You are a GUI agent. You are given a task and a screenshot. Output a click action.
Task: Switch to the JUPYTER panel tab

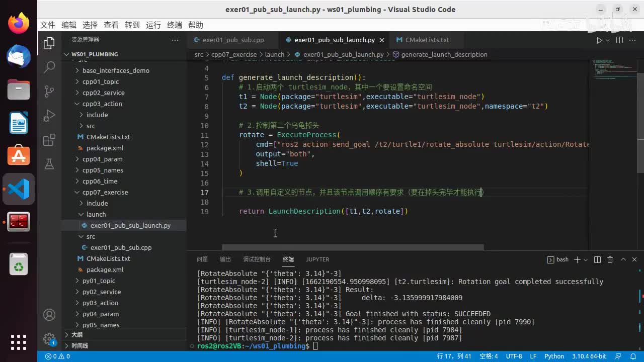point(317,259)
